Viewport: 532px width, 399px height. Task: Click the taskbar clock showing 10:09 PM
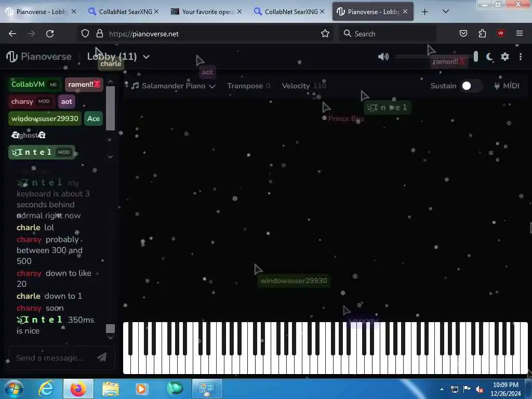pos(506,389)
